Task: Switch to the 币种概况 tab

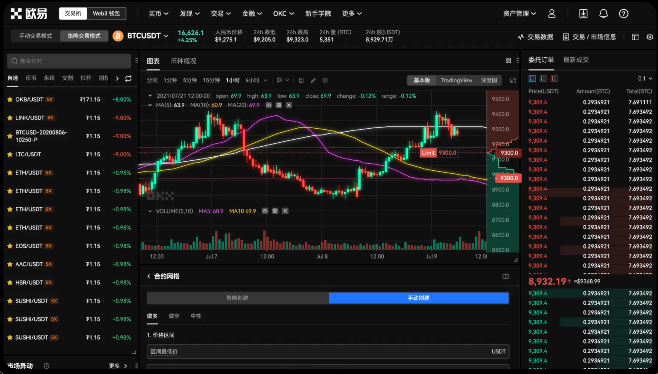Action: [183, 61]
